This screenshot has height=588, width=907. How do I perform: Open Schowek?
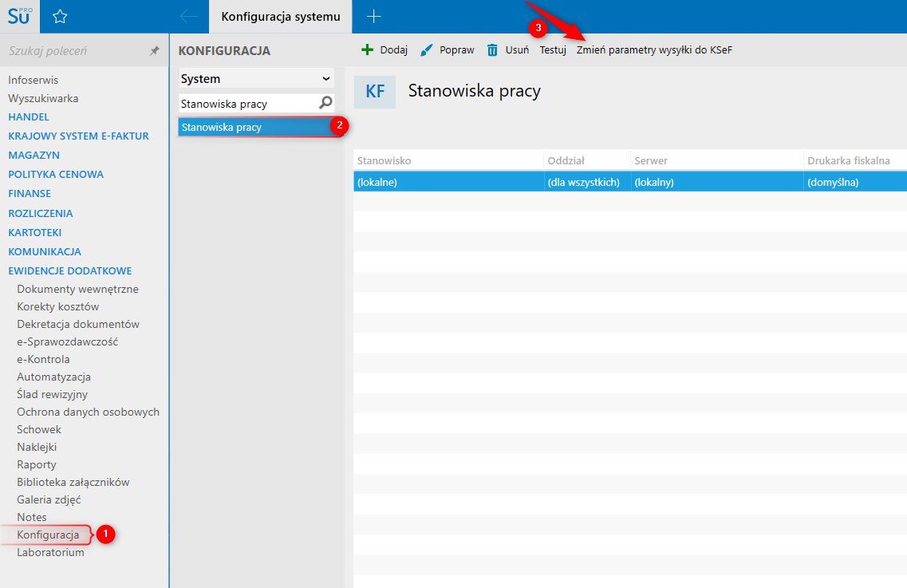click(x=39, y=429)
